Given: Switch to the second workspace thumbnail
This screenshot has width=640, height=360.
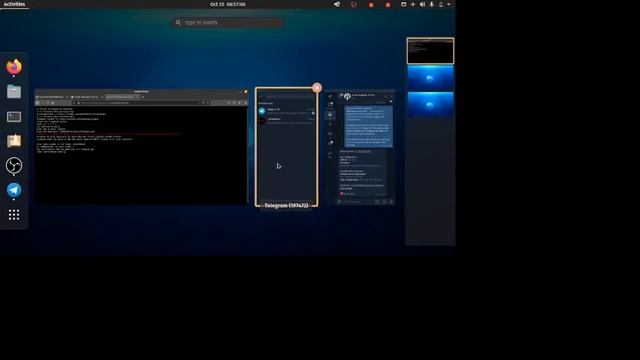Looking at the screenshot, I should click(x=430, y=78).
